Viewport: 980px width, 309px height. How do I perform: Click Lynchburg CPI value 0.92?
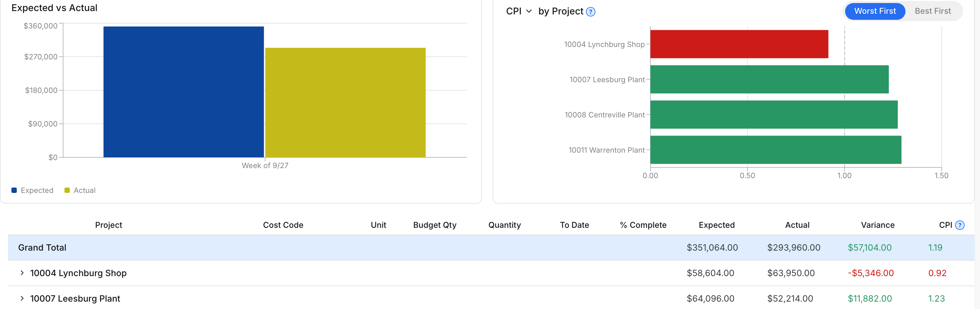937,273
